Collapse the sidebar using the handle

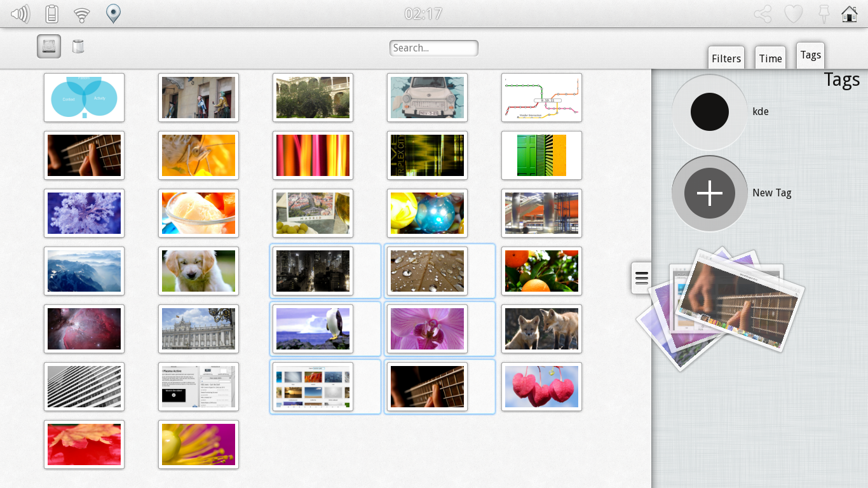coord(641,278)
